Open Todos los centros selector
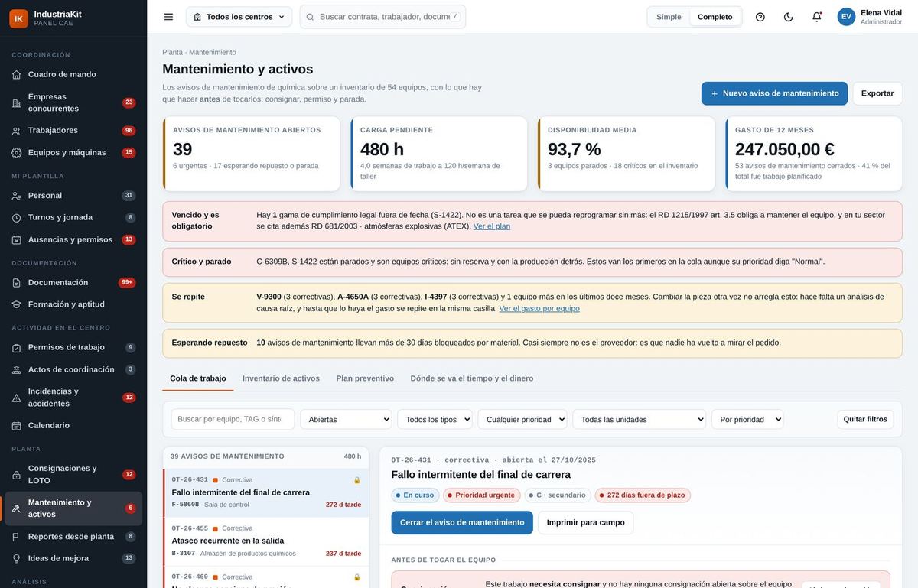The height and width of the screenshot is (588, 918). tap(239, 17)
